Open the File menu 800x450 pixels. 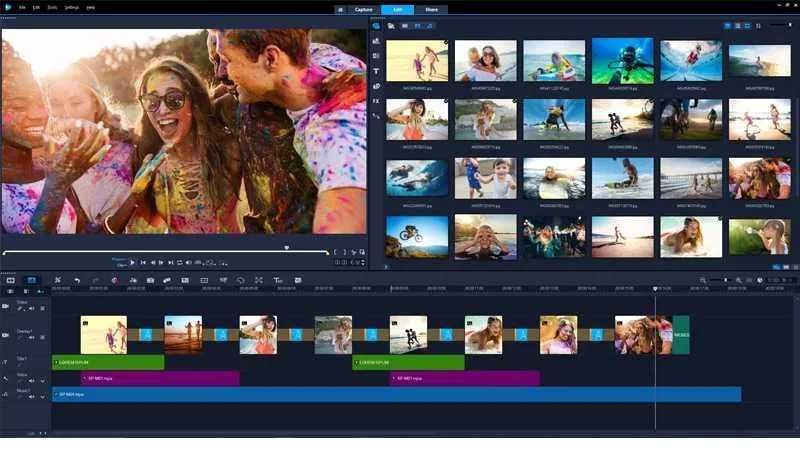[22, 7]
